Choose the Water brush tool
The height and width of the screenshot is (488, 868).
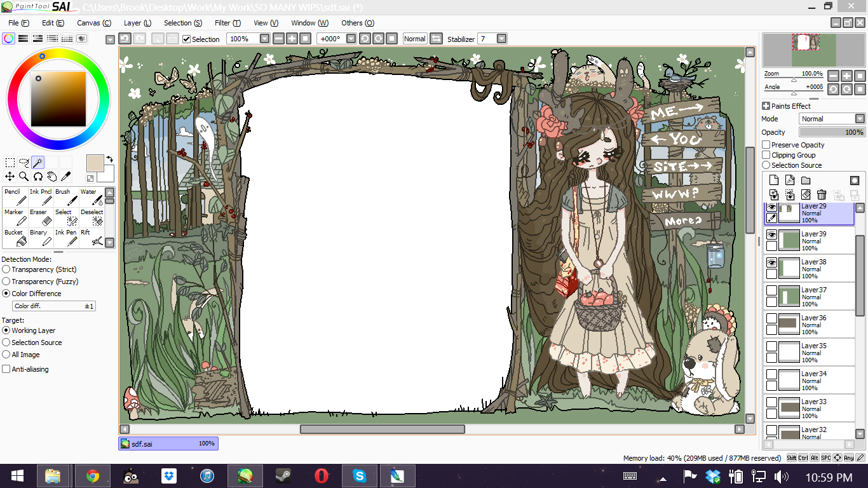(x=93, y=197)
